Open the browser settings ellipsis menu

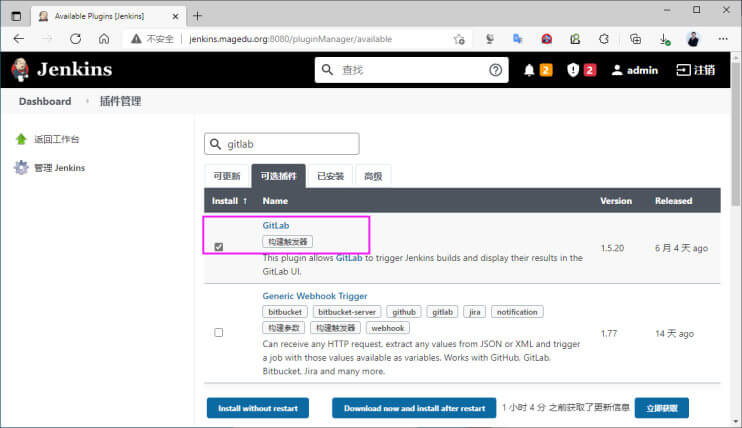(x=723, y=39)
